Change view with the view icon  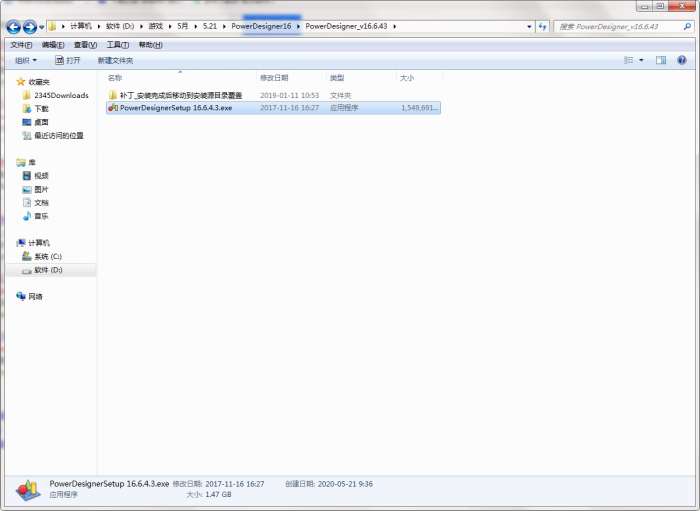(x=629, y=60)
